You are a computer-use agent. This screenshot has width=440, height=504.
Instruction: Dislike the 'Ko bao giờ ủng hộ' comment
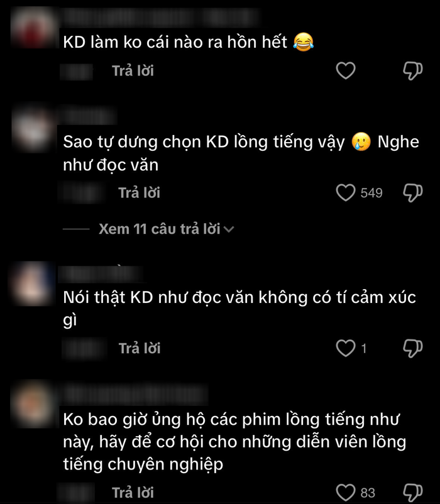point(413,493)
